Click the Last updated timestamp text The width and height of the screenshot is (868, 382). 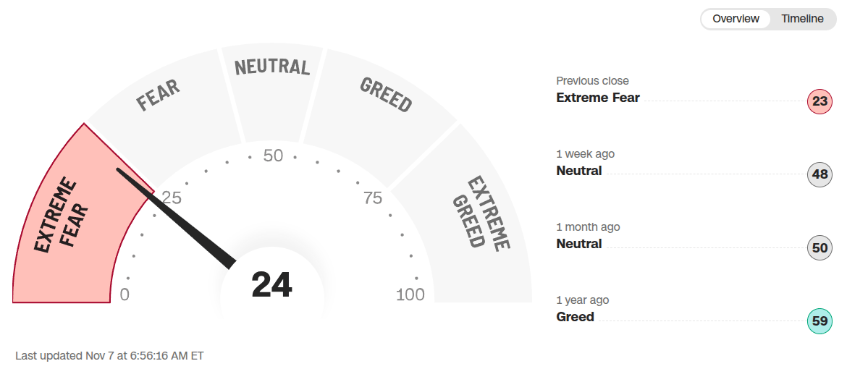109,356
